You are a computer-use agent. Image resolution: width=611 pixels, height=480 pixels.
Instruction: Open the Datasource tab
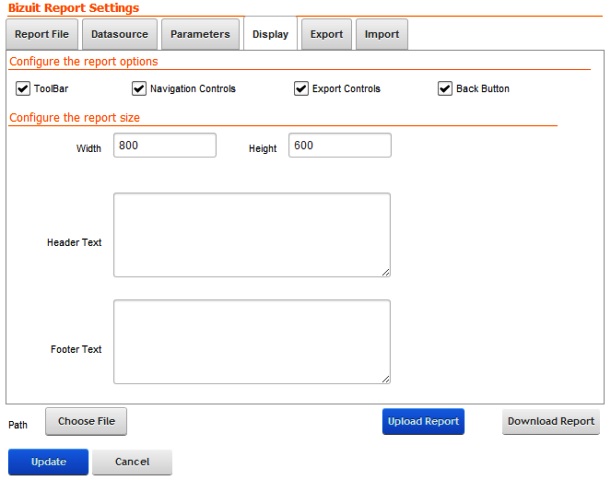[x=120, y=34]
